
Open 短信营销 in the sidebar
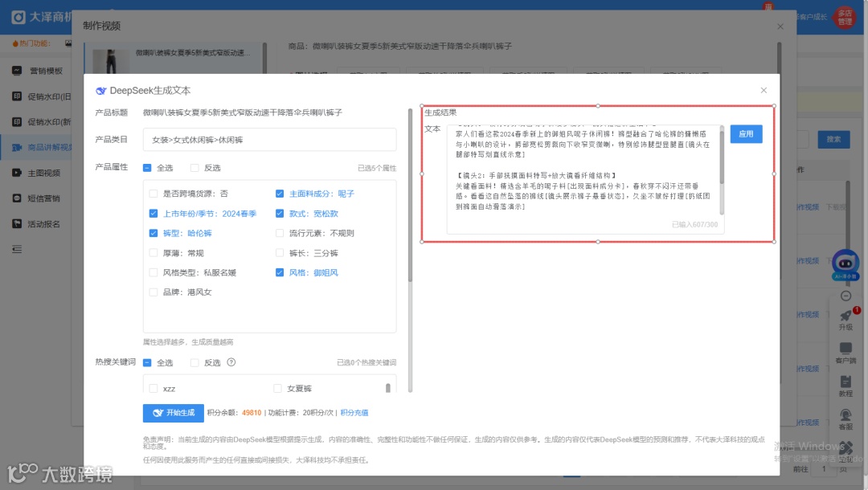point(43,198)
